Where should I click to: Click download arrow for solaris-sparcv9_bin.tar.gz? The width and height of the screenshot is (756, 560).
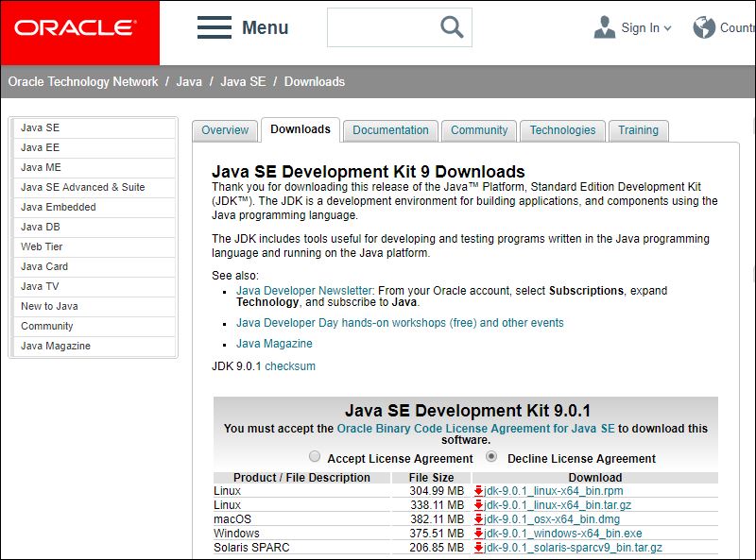point(478,548)
